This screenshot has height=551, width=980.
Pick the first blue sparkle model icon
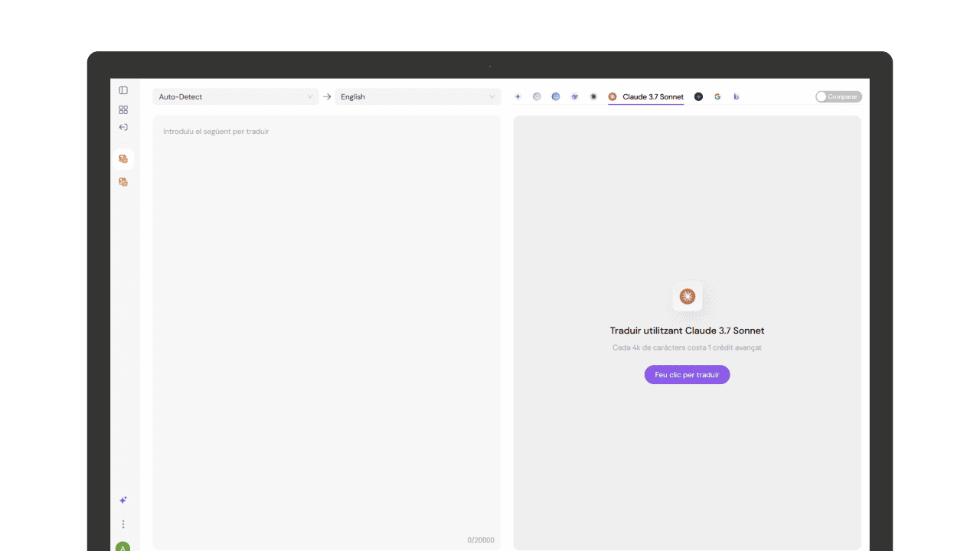pyautogui.click(x=518, y=97)
